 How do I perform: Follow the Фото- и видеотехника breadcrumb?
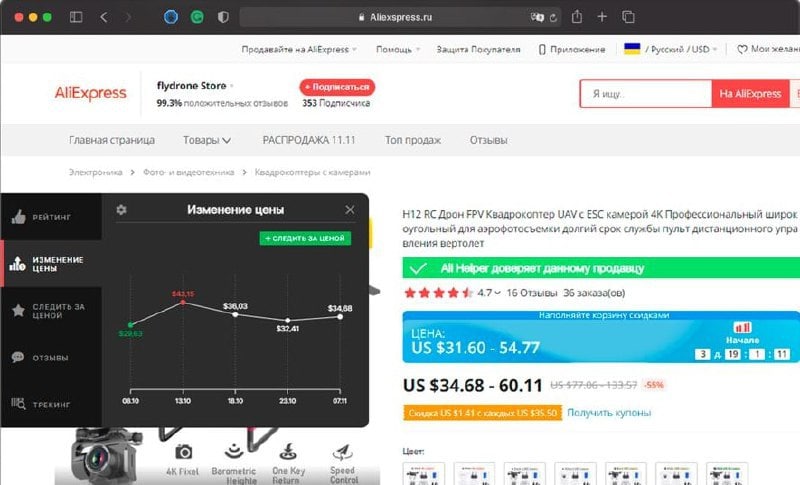pyautogui.click(x=188, y=172)
